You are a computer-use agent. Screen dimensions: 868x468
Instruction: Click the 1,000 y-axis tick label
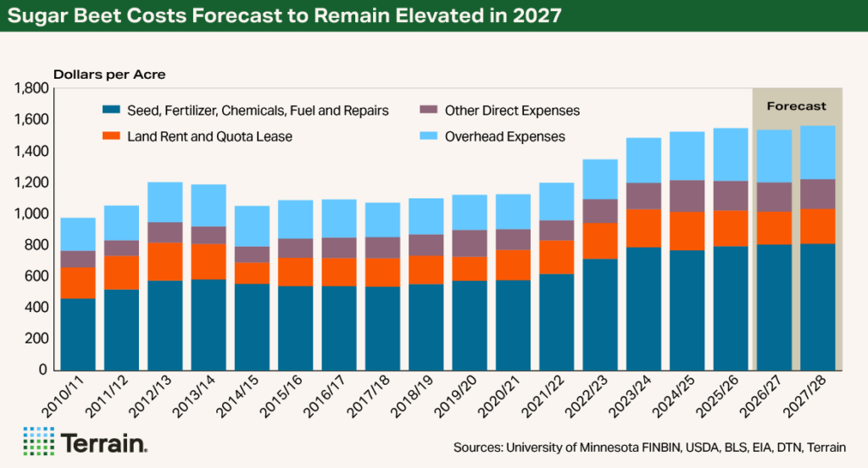(x=31, y=214)
